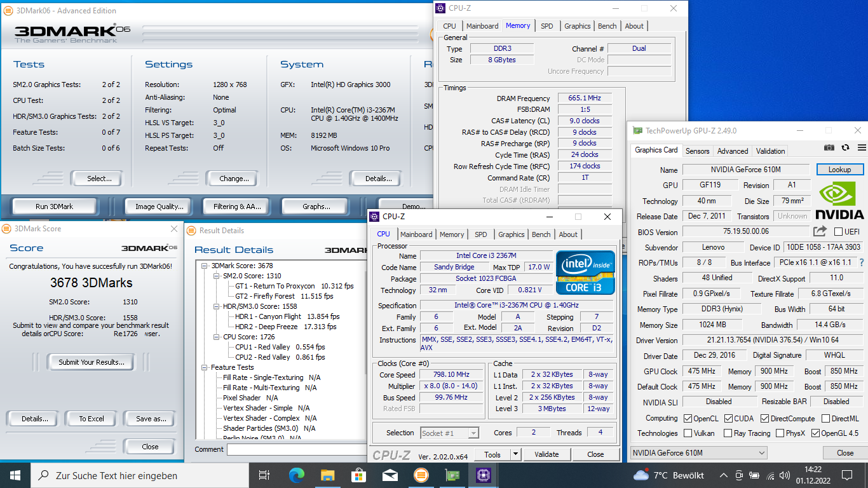The image size is (868, 488).
Task: Switch to GPU-Z Advanced tab
Action: pos(733,151)
